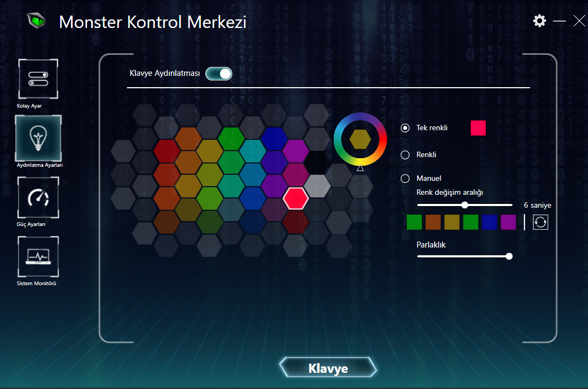Select the Manuel radio button
588x389 pixels.
tap(405, 178)
